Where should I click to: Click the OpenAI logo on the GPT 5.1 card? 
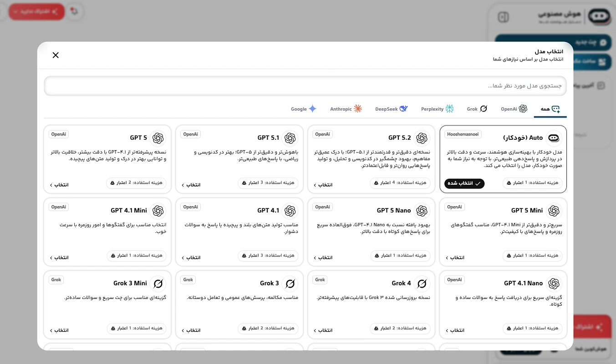coord(290,138)
